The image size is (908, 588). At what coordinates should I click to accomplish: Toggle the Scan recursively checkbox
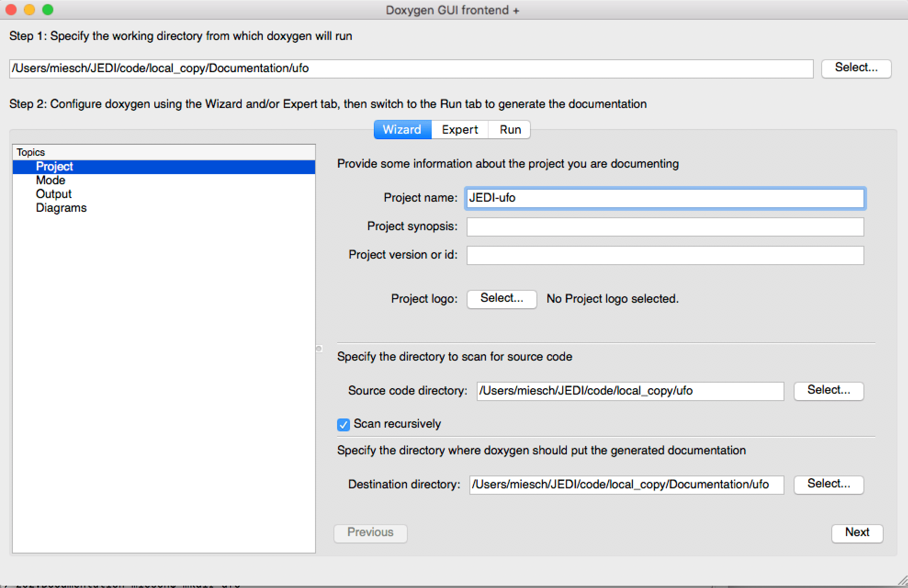344,424
